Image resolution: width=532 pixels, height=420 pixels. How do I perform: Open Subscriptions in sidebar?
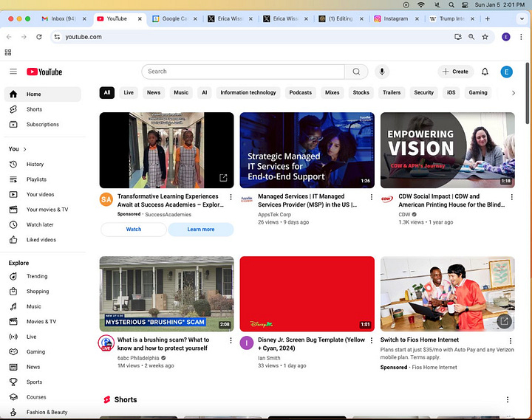coord(42,125)
